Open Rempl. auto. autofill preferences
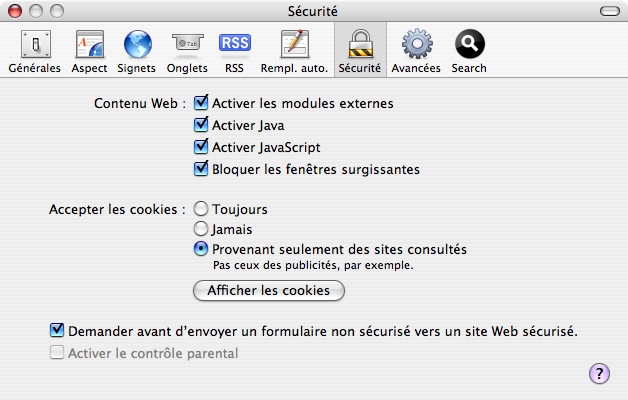This screenshot has width=628, height=400. point(294,51)
